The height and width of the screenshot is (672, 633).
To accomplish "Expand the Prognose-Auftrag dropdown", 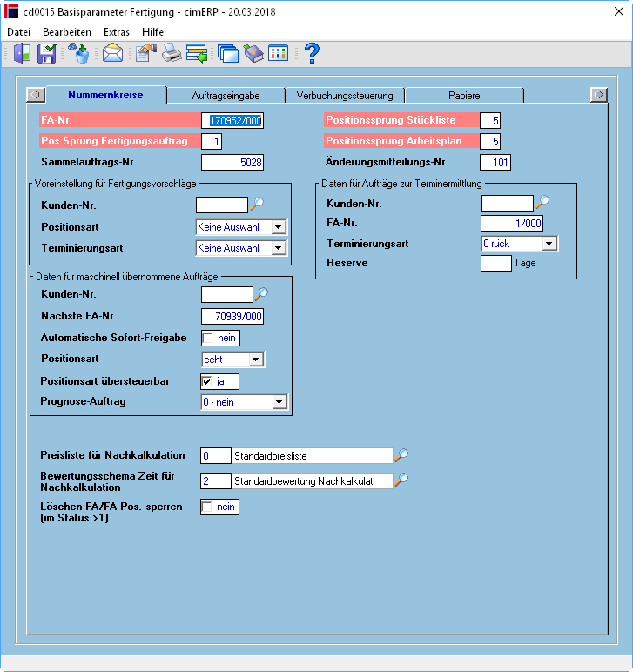I will pyautogui.click(x=279, y=402).
